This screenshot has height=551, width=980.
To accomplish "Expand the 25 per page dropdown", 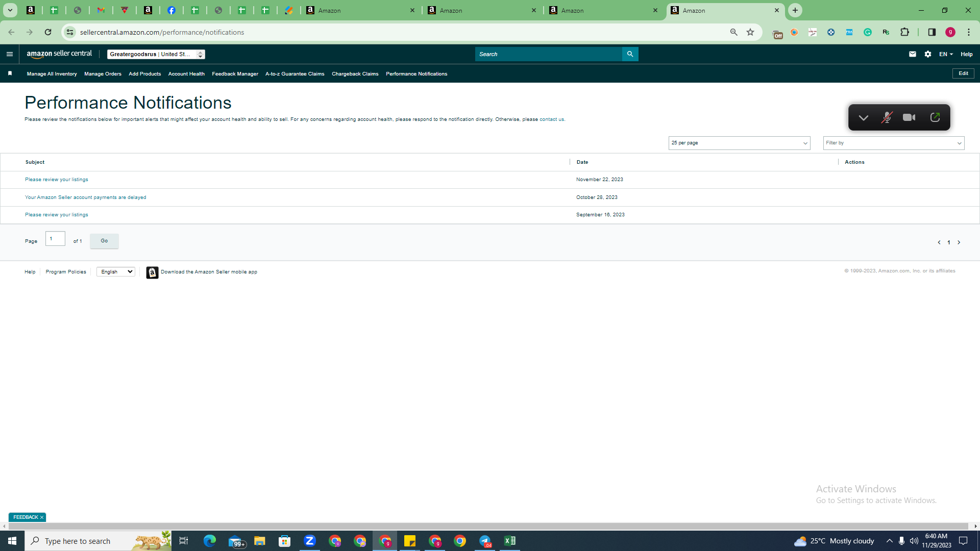I will click(739, 143).
